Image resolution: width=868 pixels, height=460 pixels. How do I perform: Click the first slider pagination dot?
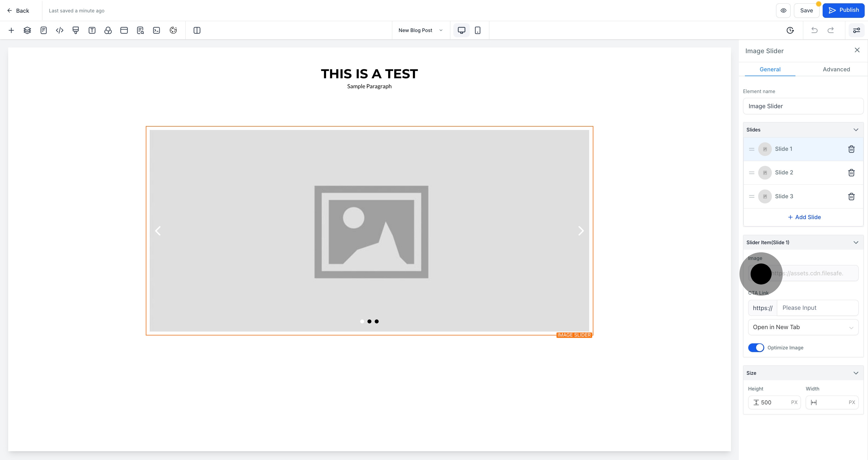362,321
